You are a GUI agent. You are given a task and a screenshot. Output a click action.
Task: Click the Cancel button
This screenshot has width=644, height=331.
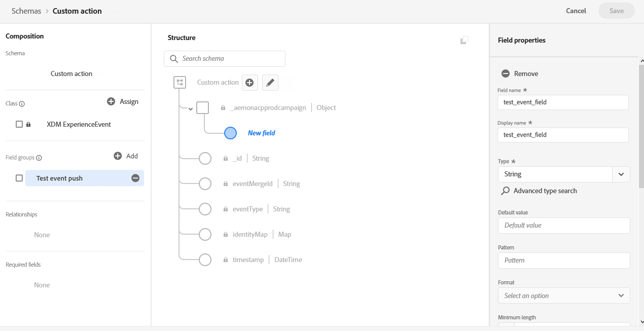point(576,11)
